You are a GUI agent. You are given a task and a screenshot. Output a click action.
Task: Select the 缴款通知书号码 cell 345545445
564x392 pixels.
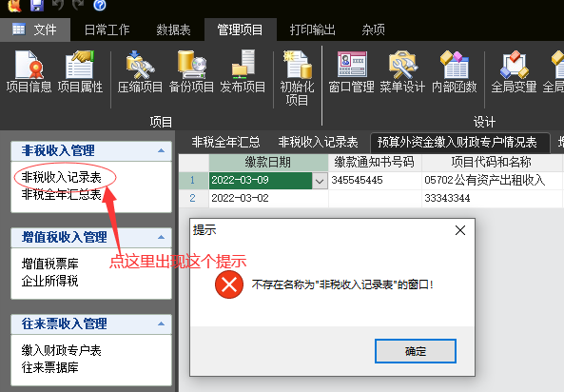375,181
